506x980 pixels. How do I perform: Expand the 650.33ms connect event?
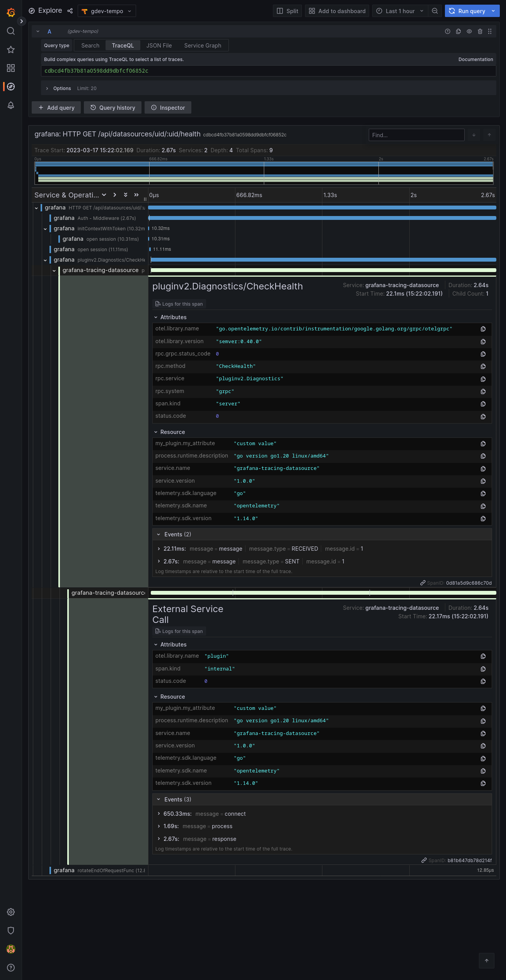[x=159, y=814]
